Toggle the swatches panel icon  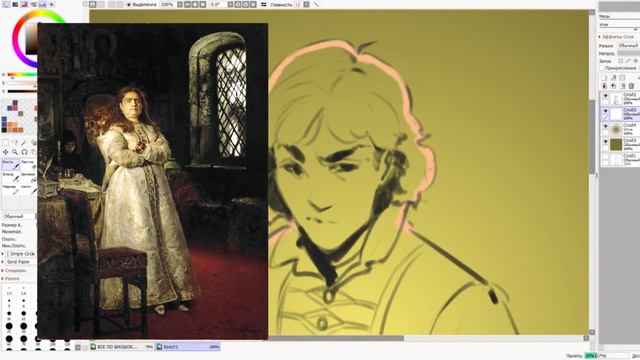42,4
